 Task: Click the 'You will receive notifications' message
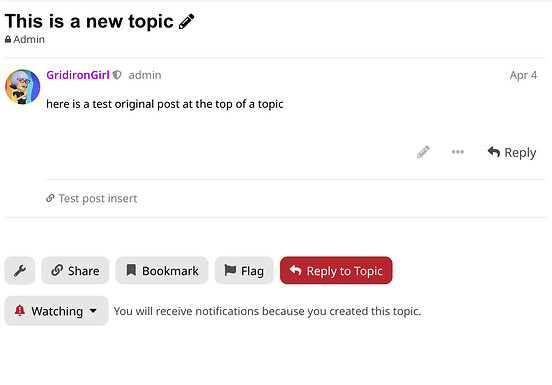tap(267, 311)
